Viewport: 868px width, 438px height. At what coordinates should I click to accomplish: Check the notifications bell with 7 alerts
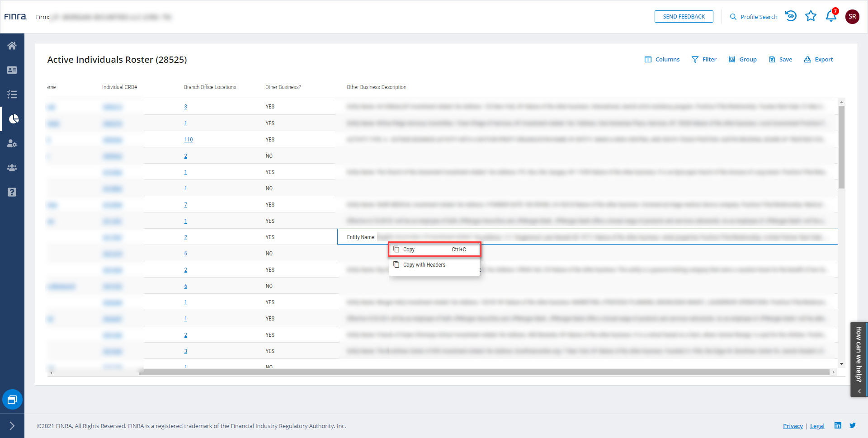[830, 16]
